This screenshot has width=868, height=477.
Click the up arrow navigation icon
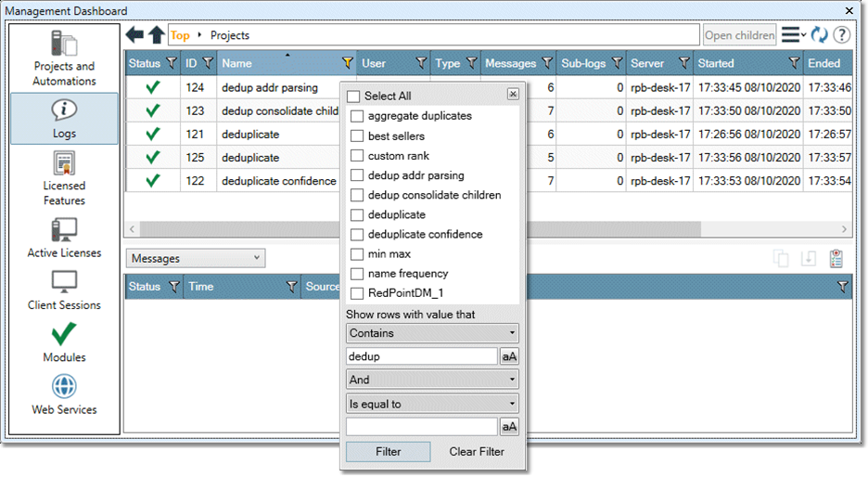click(157, 35)
